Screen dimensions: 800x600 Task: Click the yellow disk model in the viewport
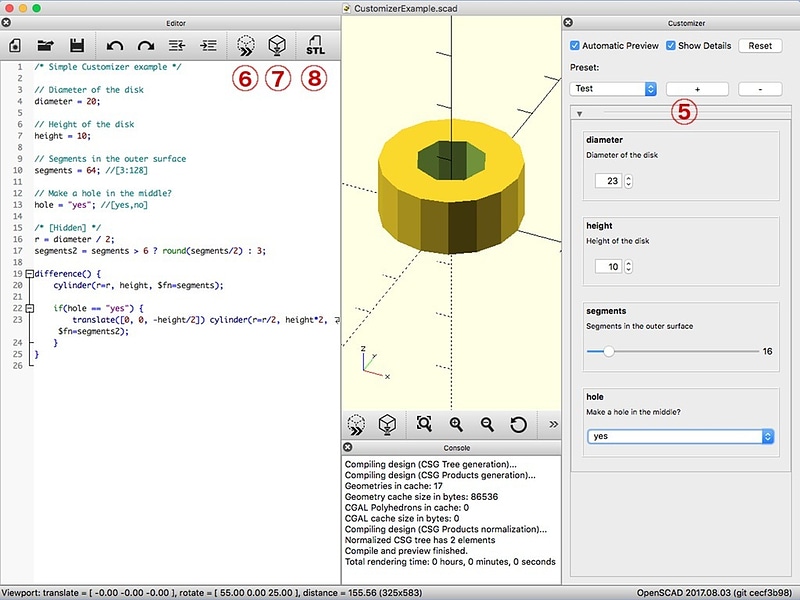tap(451, 188)
